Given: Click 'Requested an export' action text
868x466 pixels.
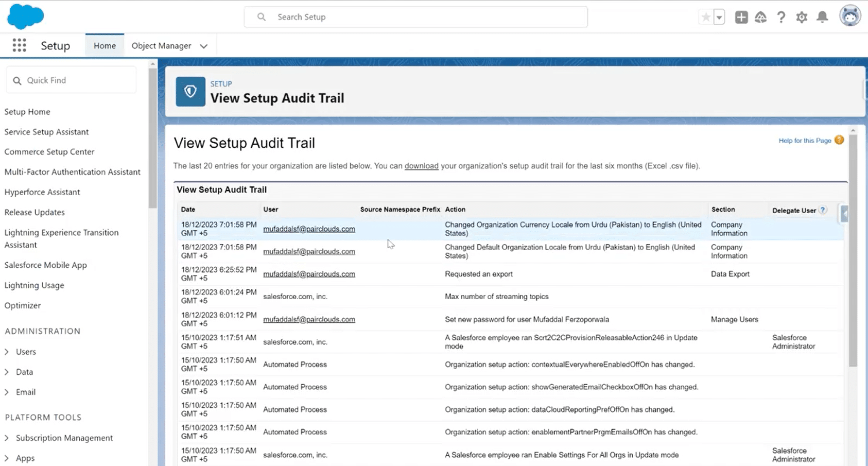Looking at the screenshot, I should pos(479,274).
